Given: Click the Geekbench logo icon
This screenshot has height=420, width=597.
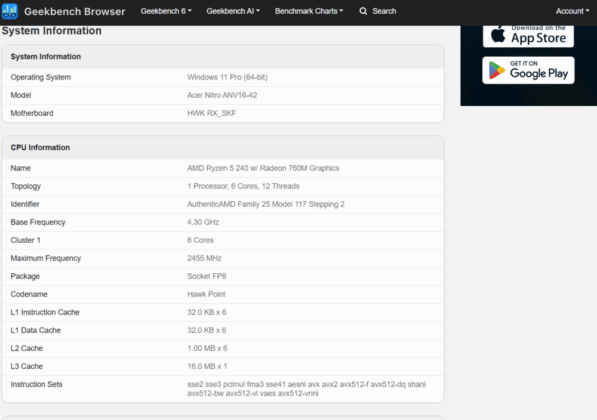Looking at the screenshot, I should pos(10,11).
